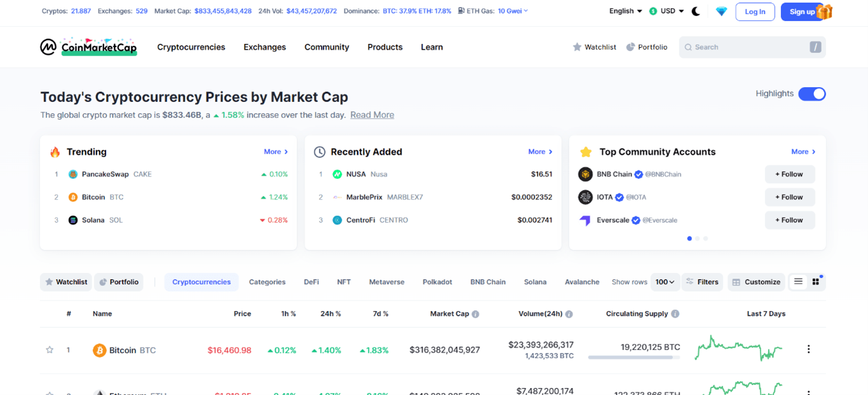This screenshot has width=868, height=395.
Task: Expand Top Community Accounts More link
Action: pos(803,152)
